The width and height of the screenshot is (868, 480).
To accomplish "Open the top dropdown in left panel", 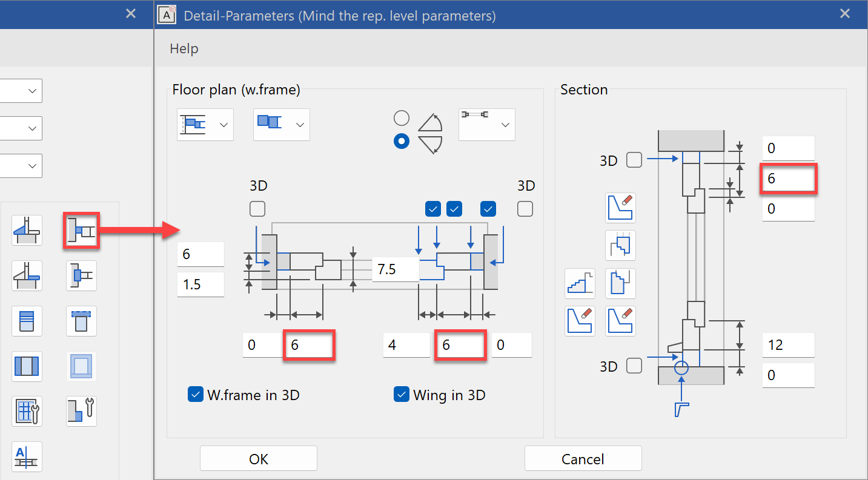I will coord(21,91).
